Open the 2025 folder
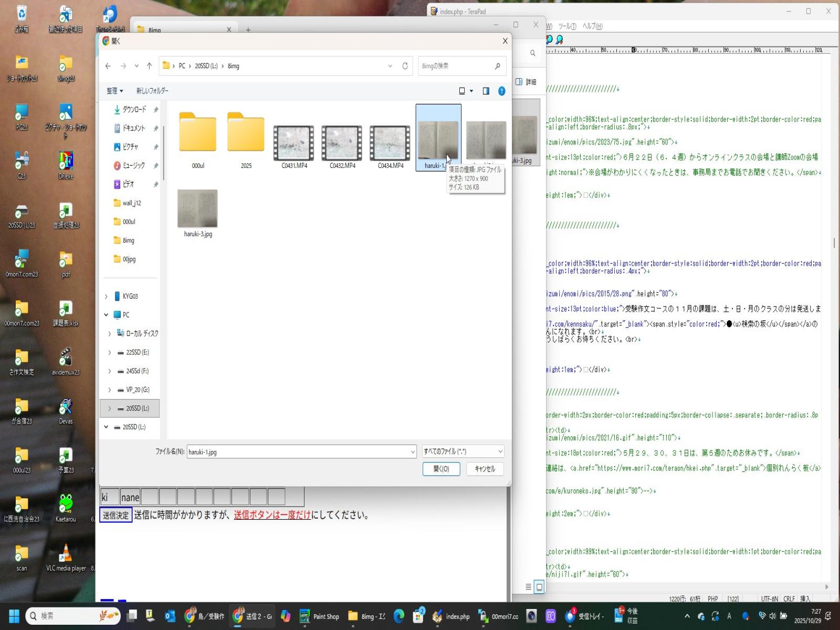 click(246, 134)
